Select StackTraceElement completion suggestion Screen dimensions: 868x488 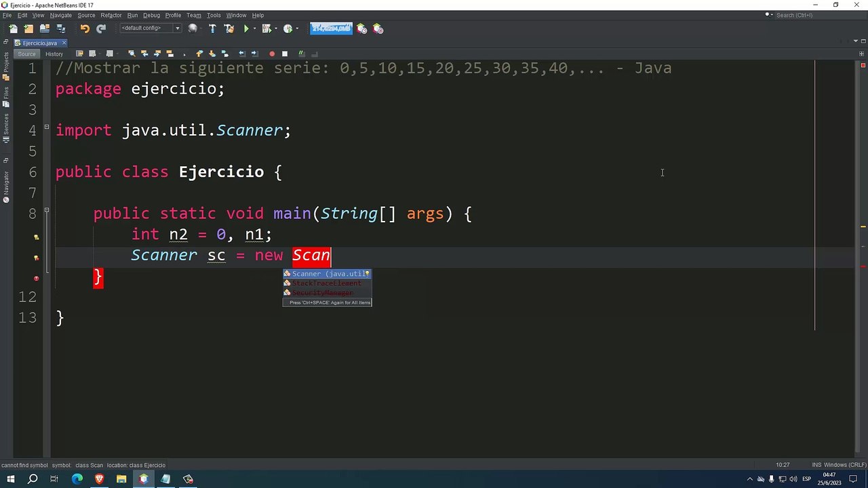point(327,283)
